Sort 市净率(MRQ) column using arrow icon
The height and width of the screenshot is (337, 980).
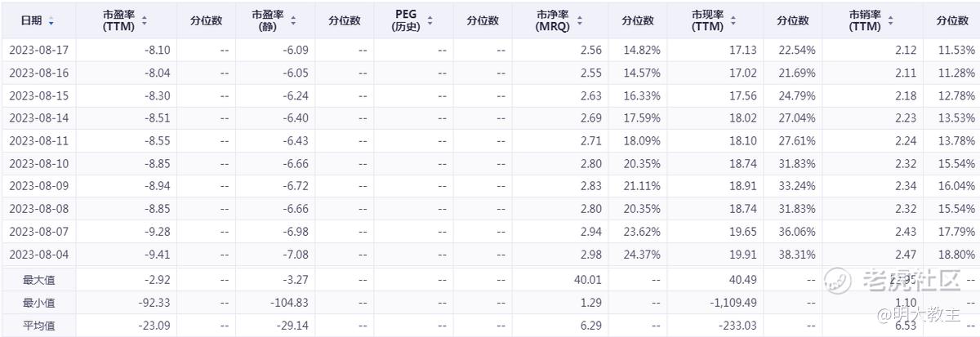[577, 21]
